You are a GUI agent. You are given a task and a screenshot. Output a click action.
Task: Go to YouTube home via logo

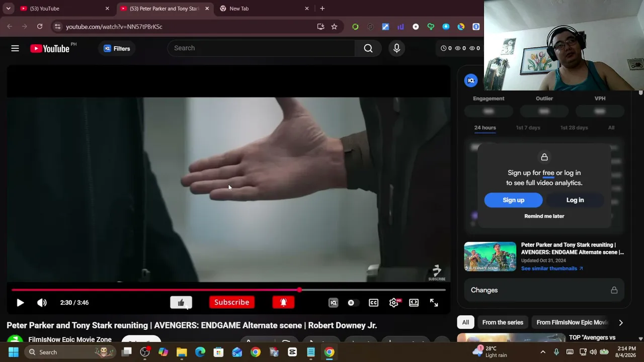pyautogui.click(x=49, y=48)
